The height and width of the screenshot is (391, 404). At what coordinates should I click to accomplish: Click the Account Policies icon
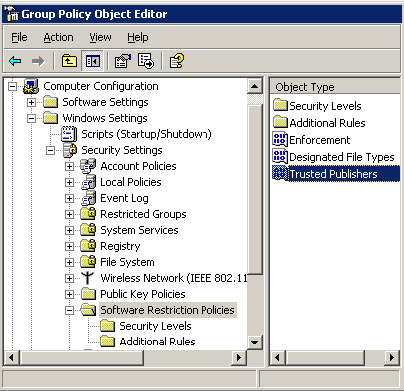pos(88,166)
